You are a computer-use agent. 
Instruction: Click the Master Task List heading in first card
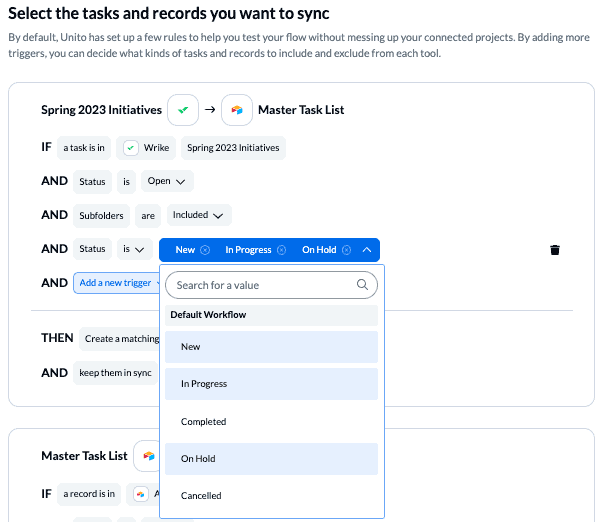click(x=301, y=110)
